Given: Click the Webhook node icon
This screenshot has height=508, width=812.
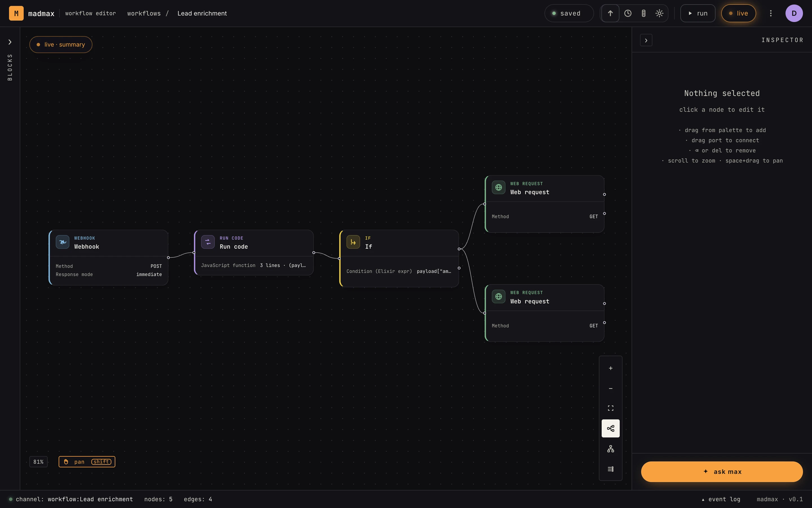Looking at the screenshot, I should tap(62, 242).
